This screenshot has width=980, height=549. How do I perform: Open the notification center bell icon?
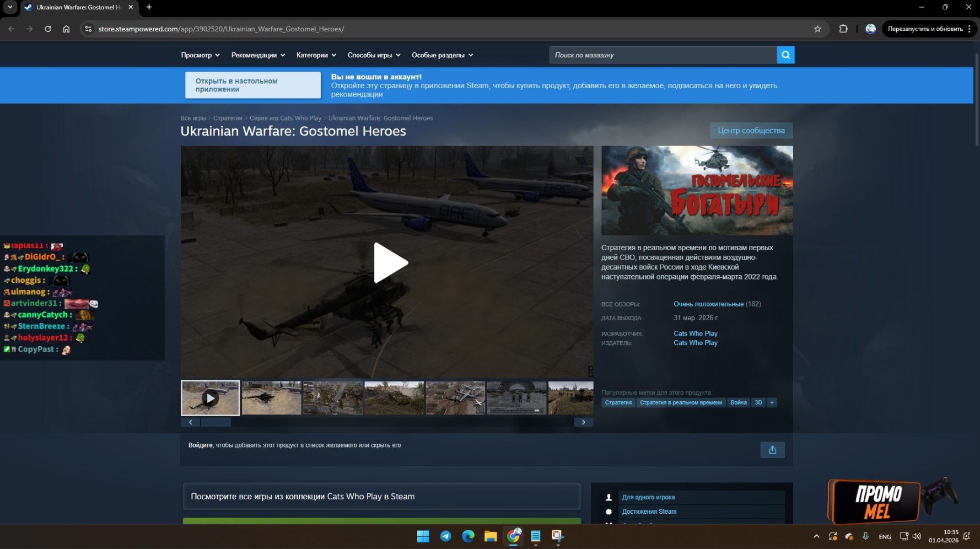click(x=966, y=536)
